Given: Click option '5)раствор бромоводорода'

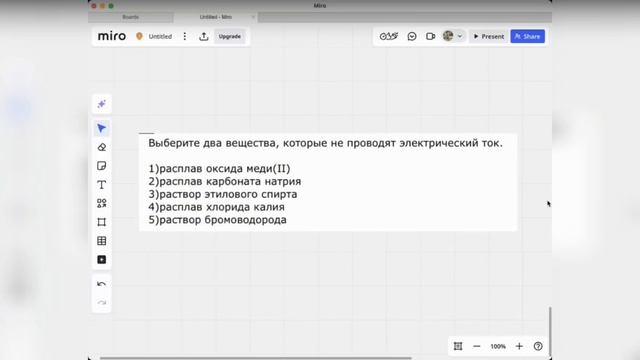Looking at the screenshot, I should [217, 220].
